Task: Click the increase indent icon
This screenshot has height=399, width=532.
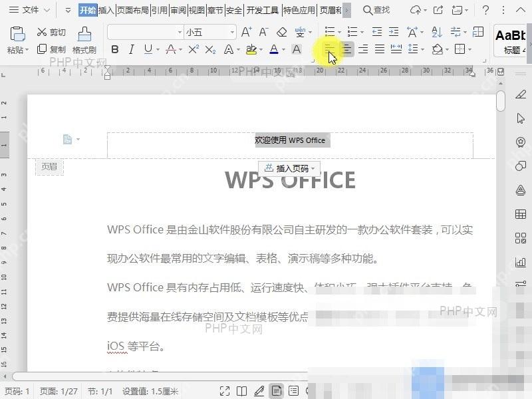Action: [x=394, y=32]
